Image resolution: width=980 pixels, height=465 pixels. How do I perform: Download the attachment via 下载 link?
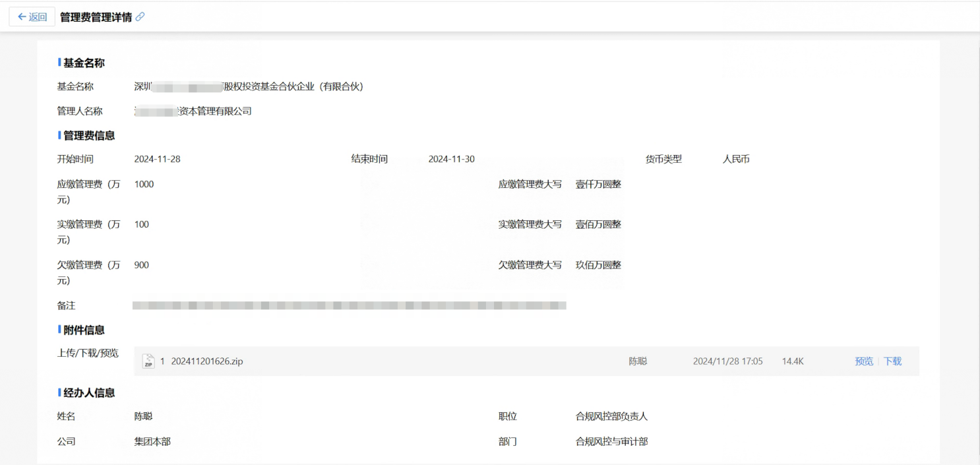(892, 361)
